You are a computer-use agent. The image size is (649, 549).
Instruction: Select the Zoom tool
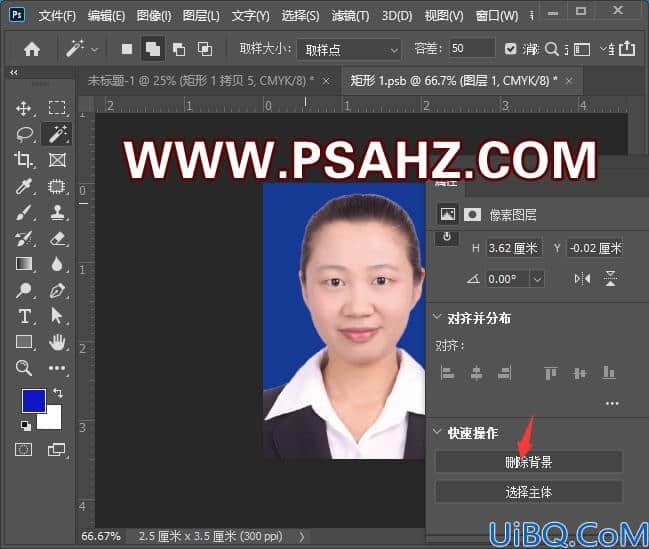24,368
